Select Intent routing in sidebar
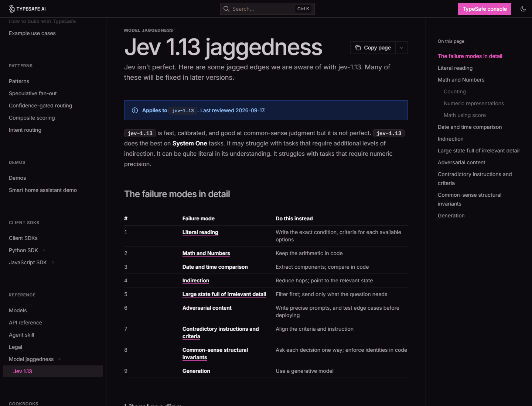 pyautogui.click(x=25, y=130)
